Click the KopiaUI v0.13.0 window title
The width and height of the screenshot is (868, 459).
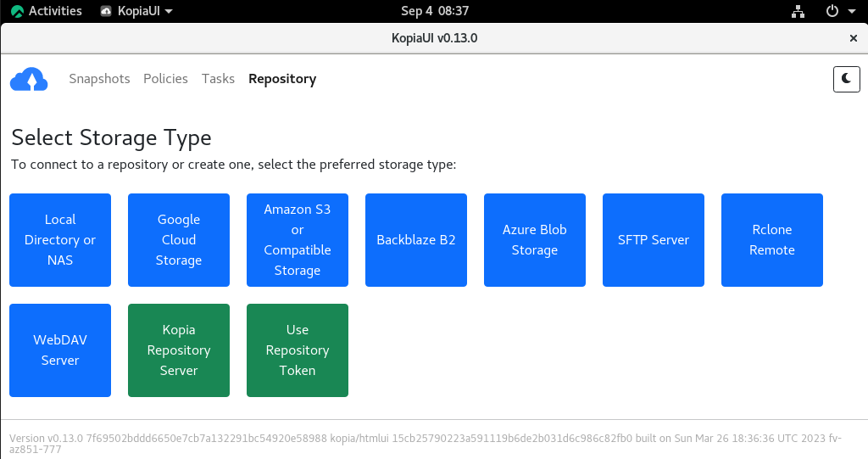coord(435,38)
